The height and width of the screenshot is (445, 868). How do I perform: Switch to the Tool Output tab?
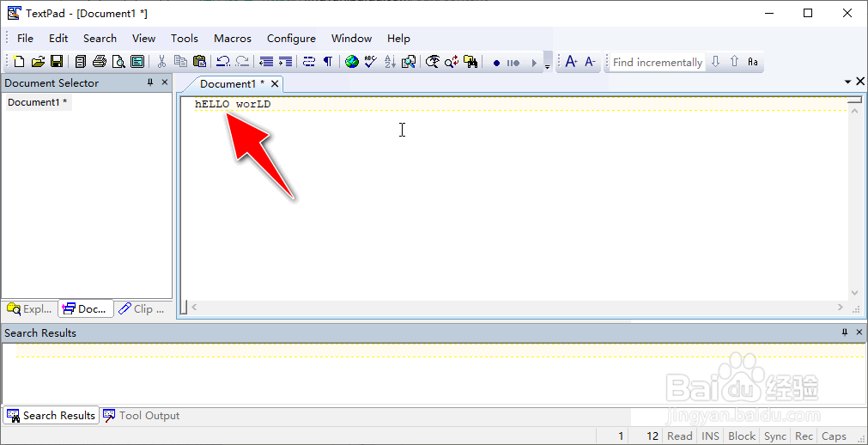(142, 416)
